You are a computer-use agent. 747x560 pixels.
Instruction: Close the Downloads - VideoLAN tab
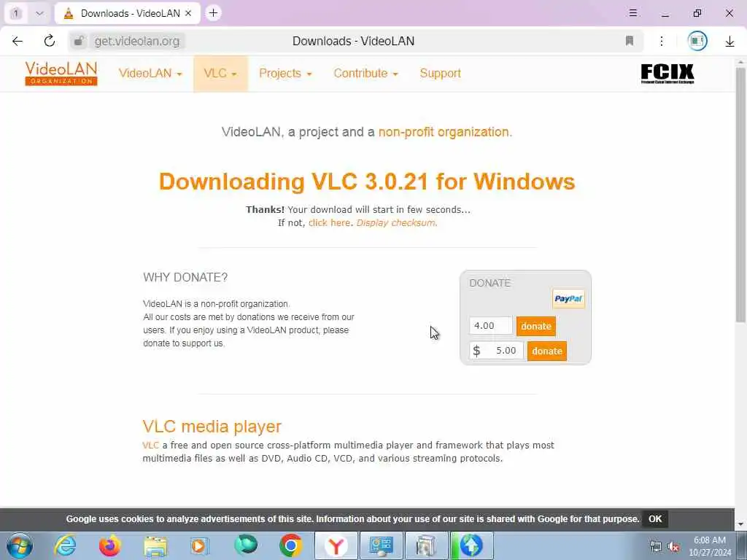pos(188,13)
